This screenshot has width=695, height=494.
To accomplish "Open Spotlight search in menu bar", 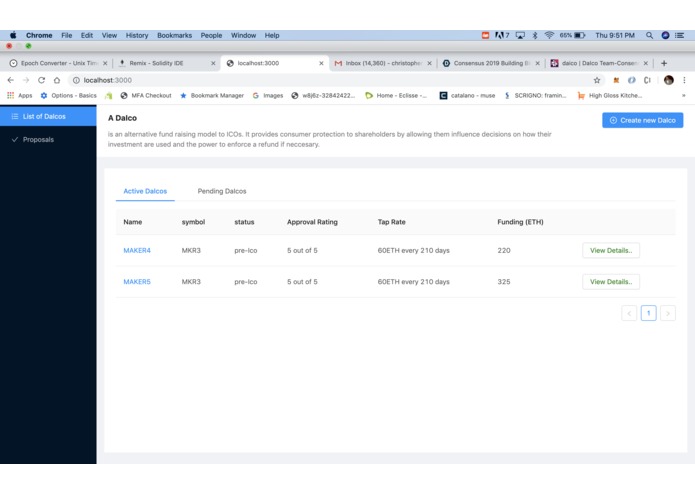I will [x=649, y=35].
